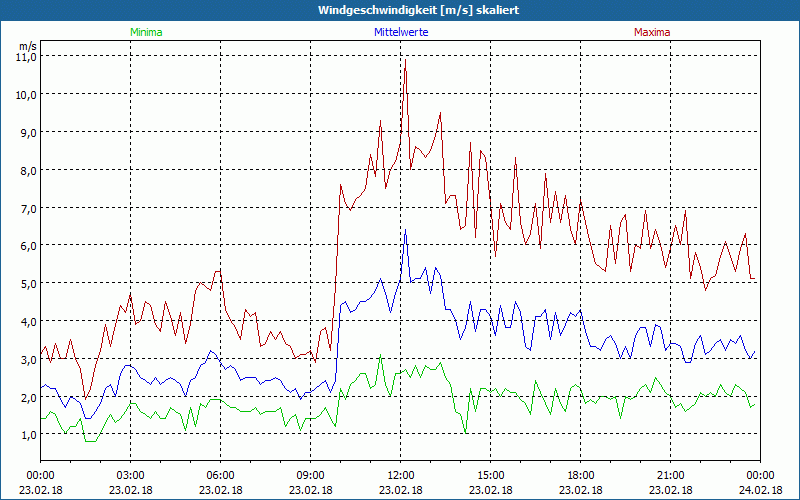This screenshot has width=800, height=500.
Task: Click the '09:00' time axis label
Action: pyautogui.click(x=311, y=476)
